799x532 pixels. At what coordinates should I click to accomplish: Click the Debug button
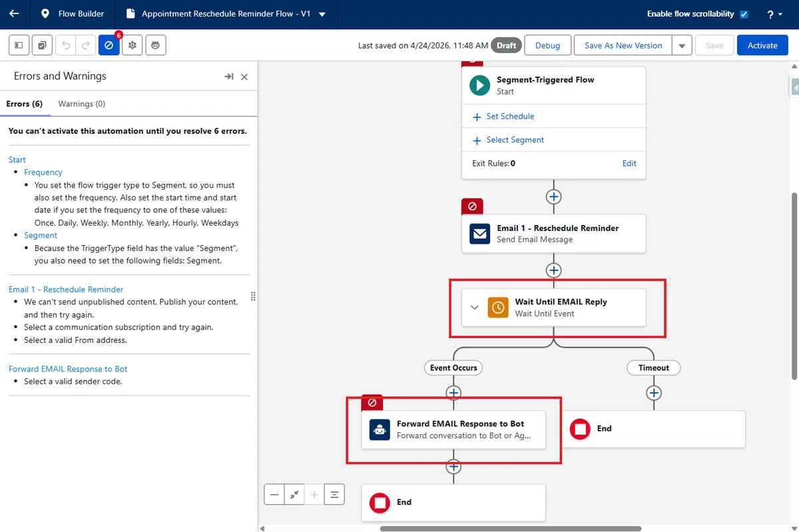click(547, 45)
